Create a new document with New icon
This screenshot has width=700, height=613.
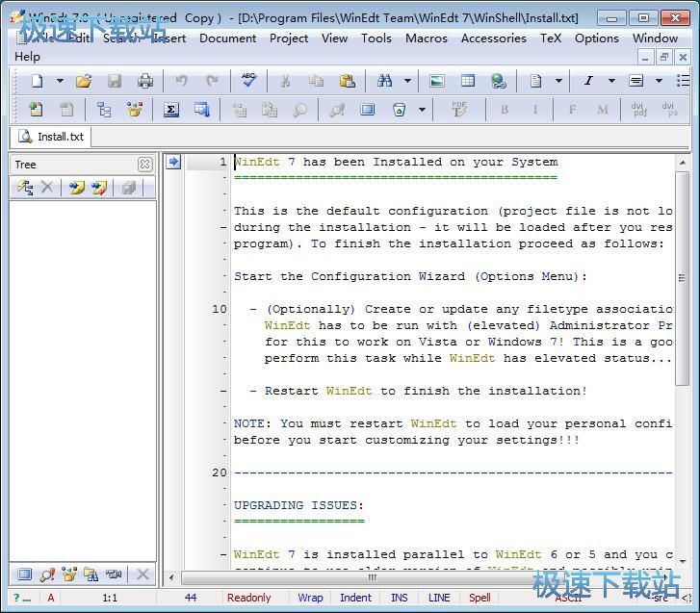37,81
